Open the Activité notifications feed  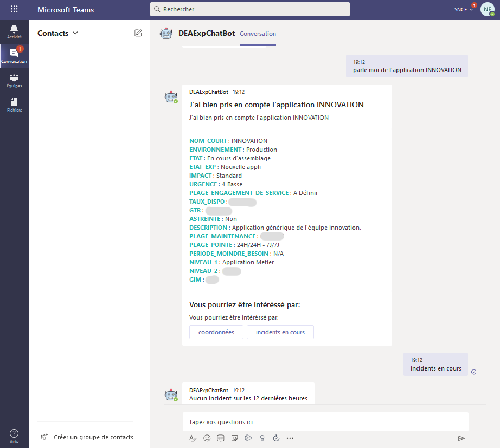[x=14, y=32]
